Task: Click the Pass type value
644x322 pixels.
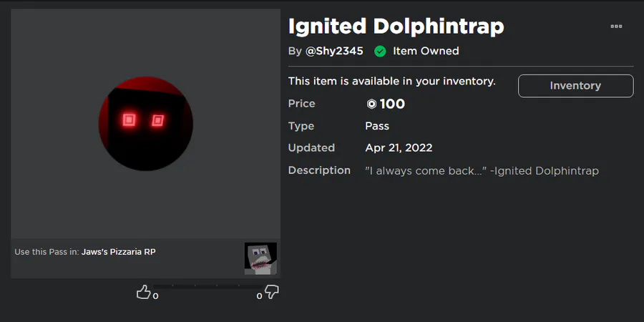Action: coord(377,126)
